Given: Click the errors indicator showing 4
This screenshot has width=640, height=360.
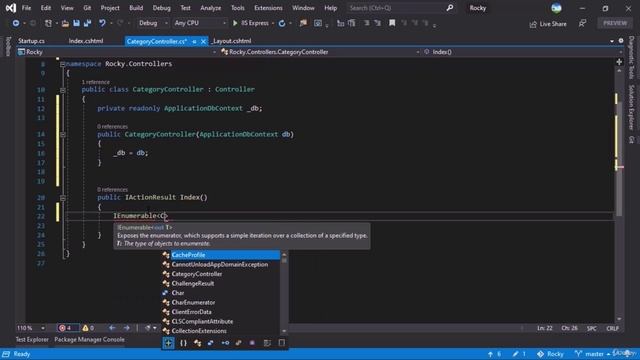Looking at the screenshot, I should tap(66, 328).
